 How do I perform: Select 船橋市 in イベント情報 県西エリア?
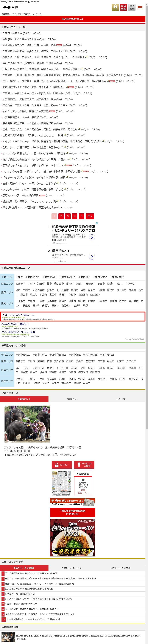[111, 361]
